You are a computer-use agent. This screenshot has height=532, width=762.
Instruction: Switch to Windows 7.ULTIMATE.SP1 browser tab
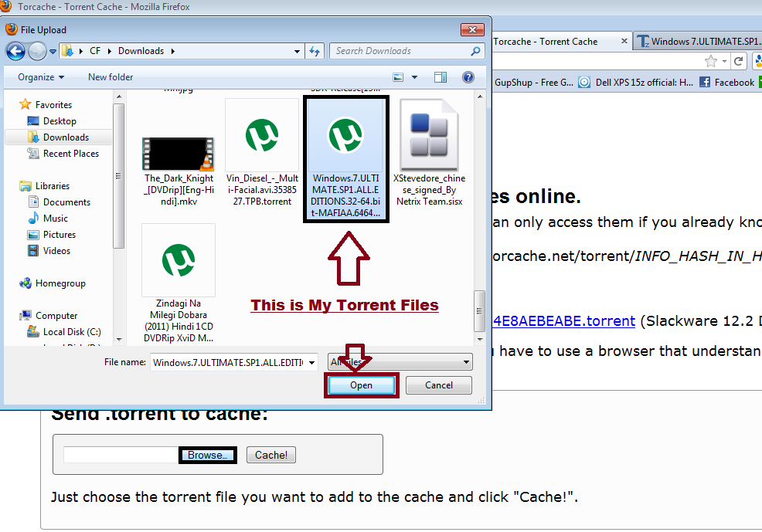tap(699, 42)
